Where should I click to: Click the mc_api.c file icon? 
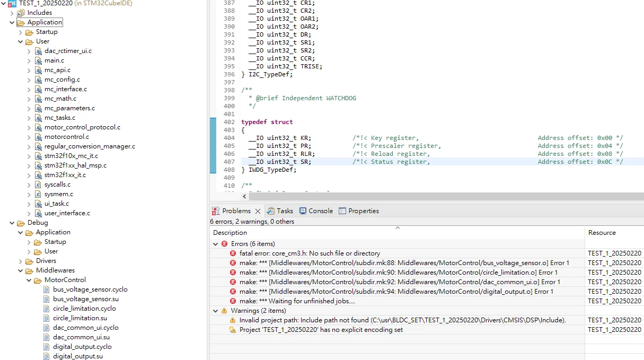38,70
